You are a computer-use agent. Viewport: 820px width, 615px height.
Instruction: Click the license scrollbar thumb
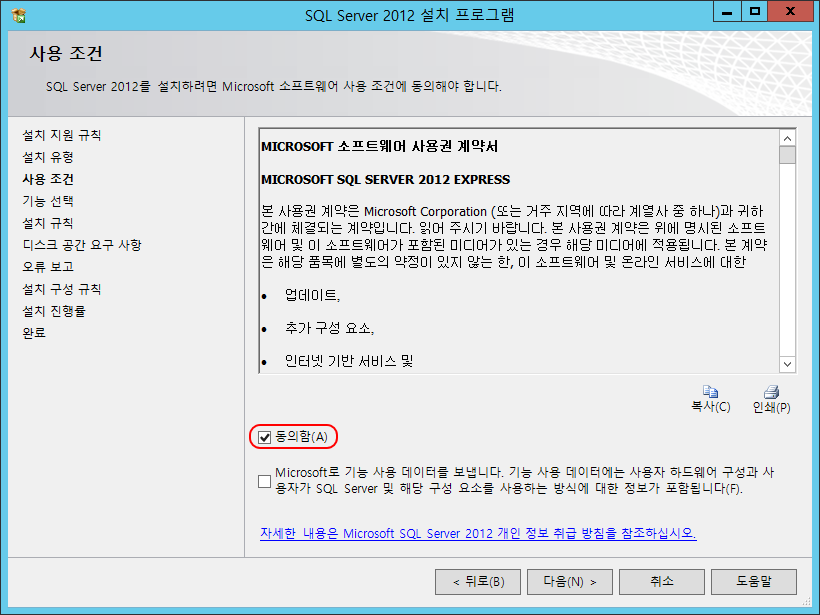point(787,155)
